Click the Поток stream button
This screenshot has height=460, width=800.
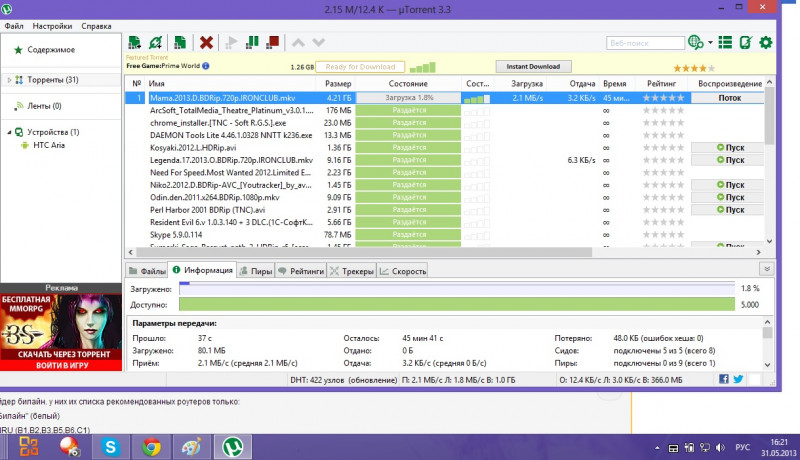pyautogui.click(x=729, y=98)
